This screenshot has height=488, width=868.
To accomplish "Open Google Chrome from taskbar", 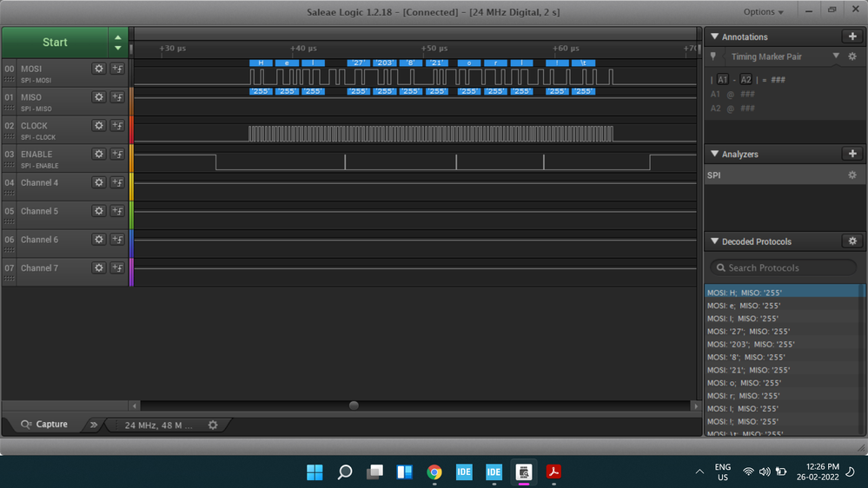I will (x=434, y=472).
